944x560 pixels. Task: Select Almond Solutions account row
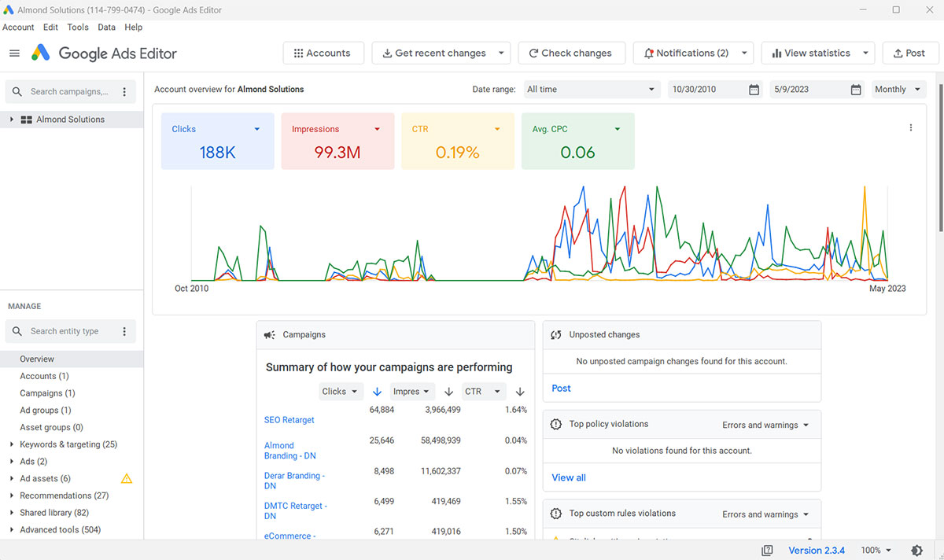click(72, 120)
